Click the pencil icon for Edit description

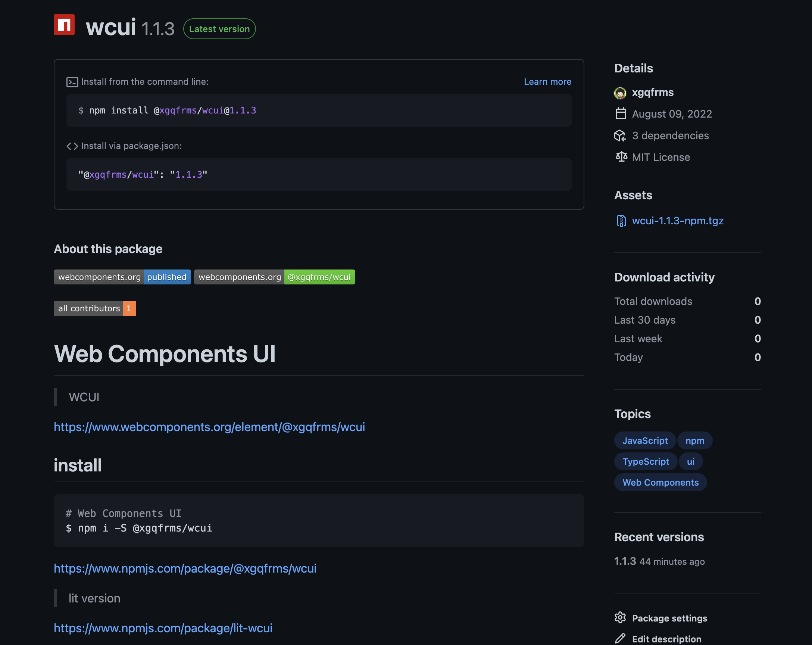click(x=620, y=639)
